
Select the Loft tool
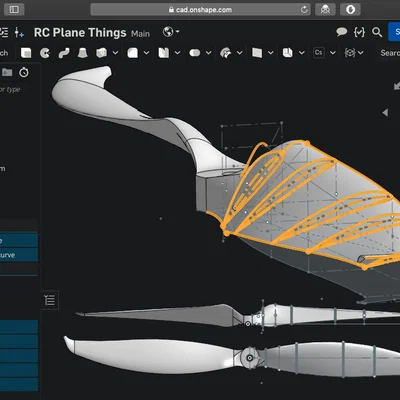[x=83, y=53]
